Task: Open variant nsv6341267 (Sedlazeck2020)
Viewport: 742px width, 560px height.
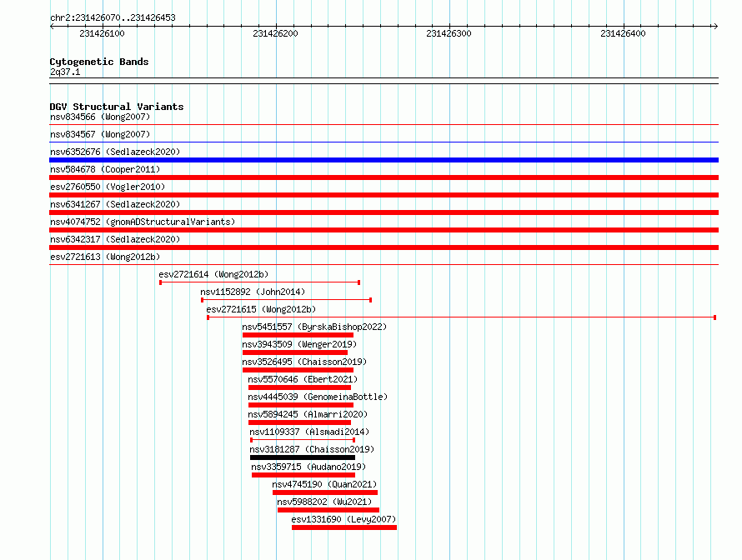Action: (115, 204)
